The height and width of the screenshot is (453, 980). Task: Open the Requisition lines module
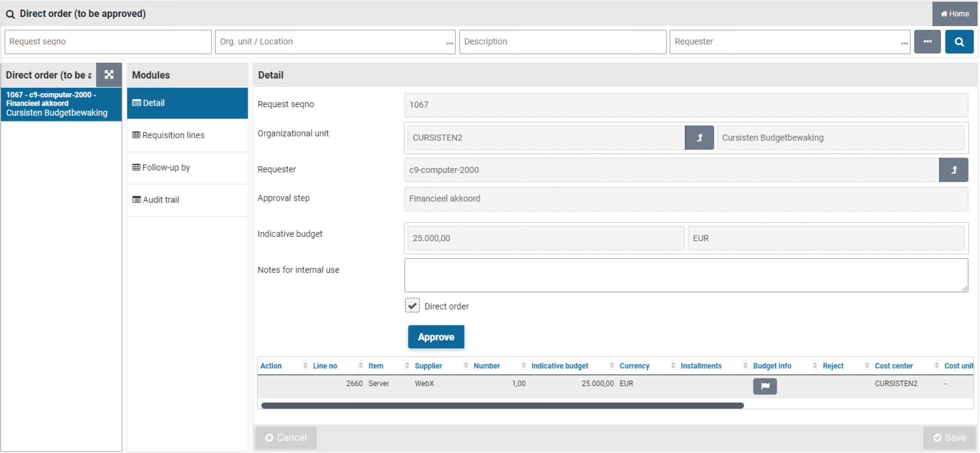pyautogui.click(x=173, y=135)
